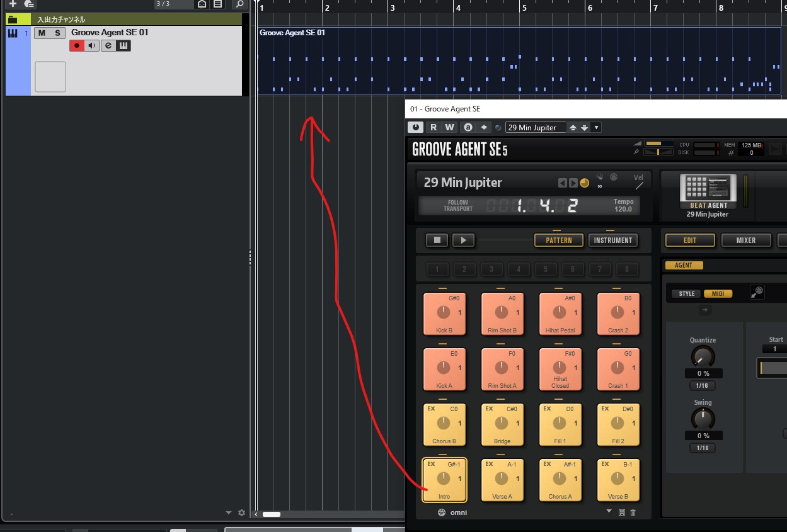
Task: Open the channel settings 'e' icon
Action: (108, 45)
